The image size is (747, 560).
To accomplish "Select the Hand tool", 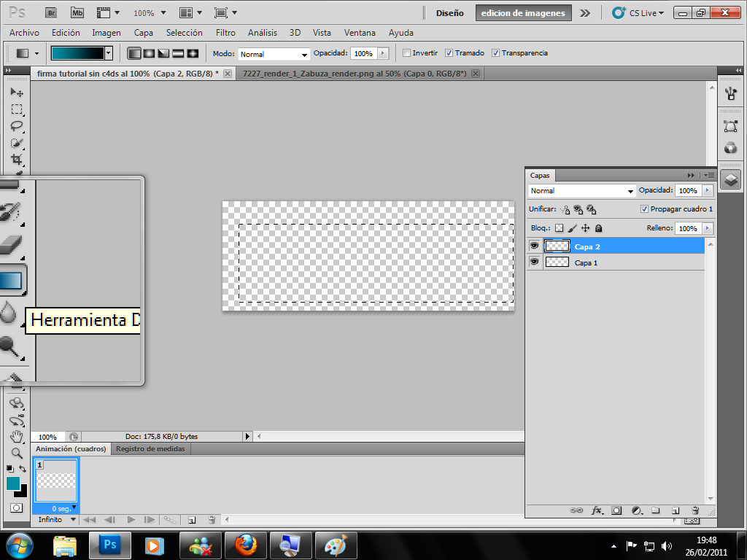I will (17, 437).
